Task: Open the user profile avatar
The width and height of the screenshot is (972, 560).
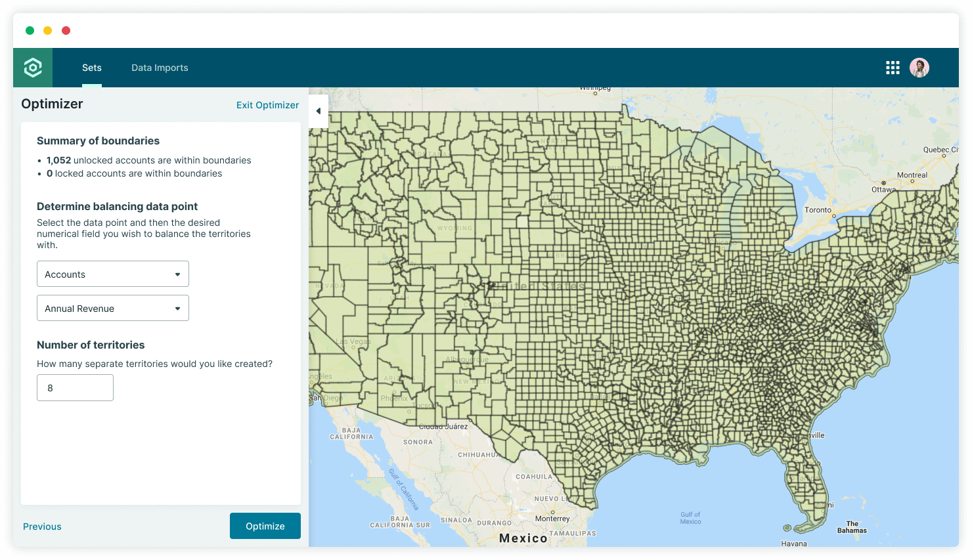Action: pyautogui.click(x=919, y=68)
